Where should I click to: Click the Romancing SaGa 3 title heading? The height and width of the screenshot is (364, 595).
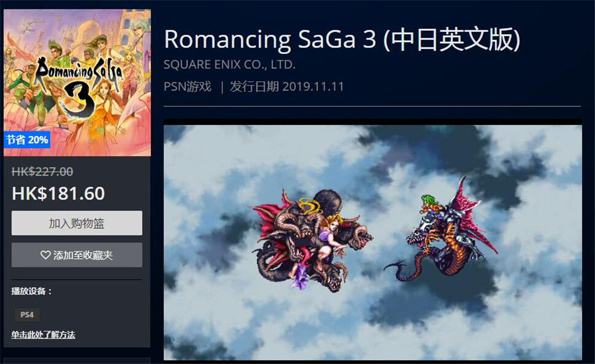(x=342, y=40)
